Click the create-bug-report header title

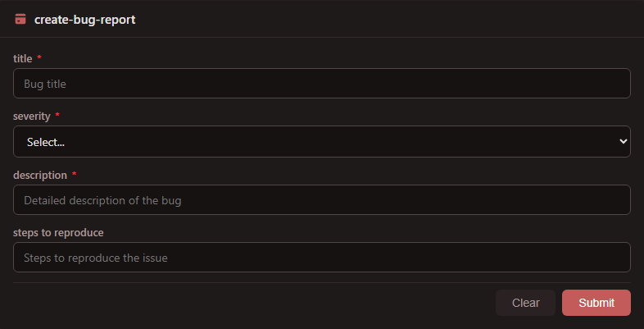[84, 19]
